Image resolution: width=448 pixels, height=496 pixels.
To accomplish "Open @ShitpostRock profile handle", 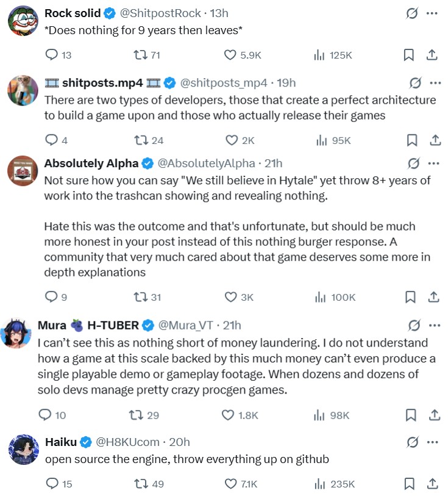I will pos(158,13).
